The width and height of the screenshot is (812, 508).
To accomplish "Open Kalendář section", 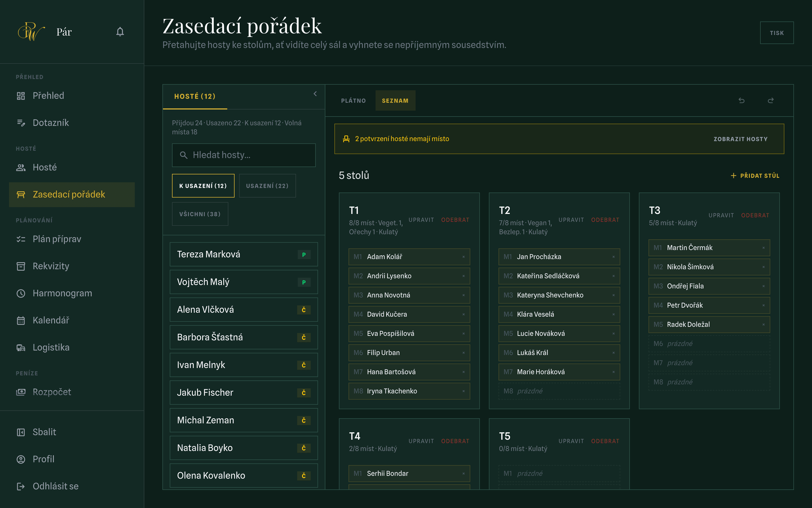I will point(72,320).
